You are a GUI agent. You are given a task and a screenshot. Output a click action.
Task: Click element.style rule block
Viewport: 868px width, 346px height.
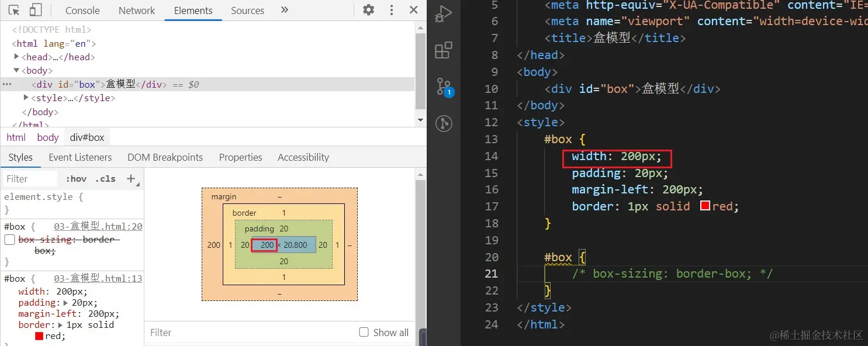pos(72,203)
